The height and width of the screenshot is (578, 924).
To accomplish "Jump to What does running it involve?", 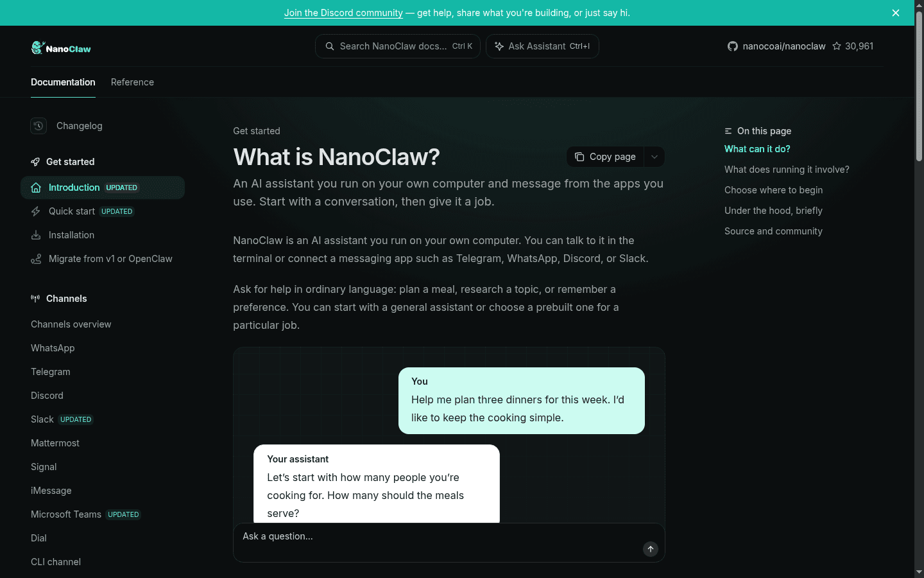I will click(x=787, y=170).
